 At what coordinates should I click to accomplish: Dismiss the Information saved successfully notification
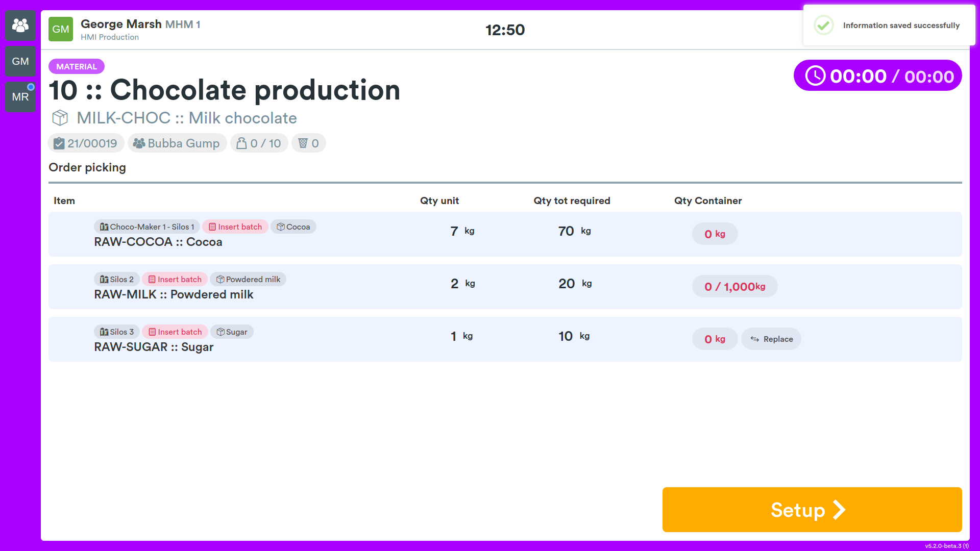coord(889,26)
